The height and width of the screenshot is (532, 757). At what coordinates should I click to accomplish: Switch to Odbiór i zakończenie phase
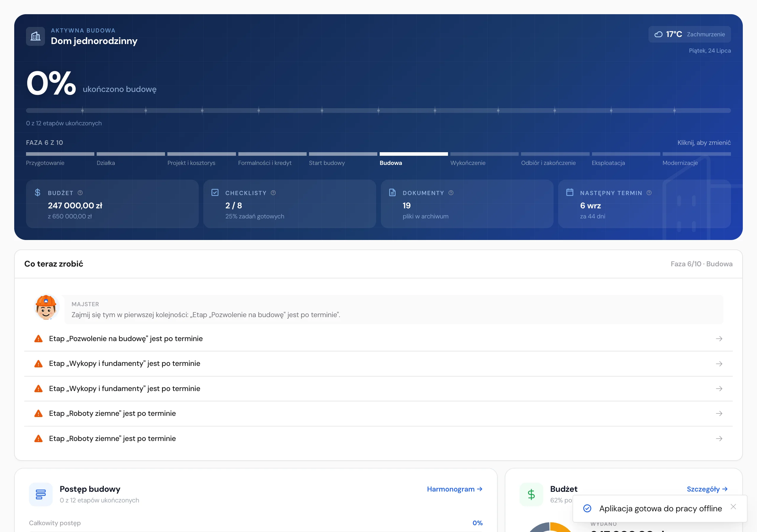555,160
